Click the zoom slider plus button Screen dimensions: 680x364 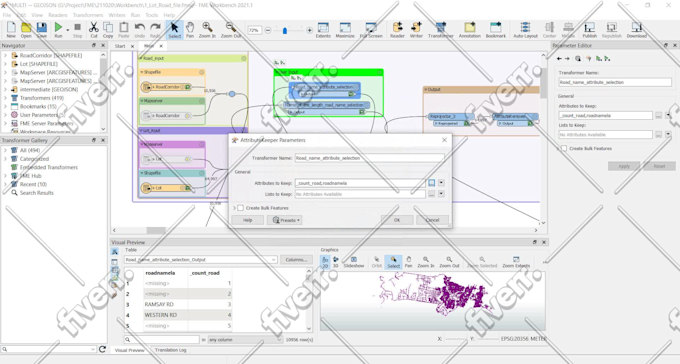point(309,30)
